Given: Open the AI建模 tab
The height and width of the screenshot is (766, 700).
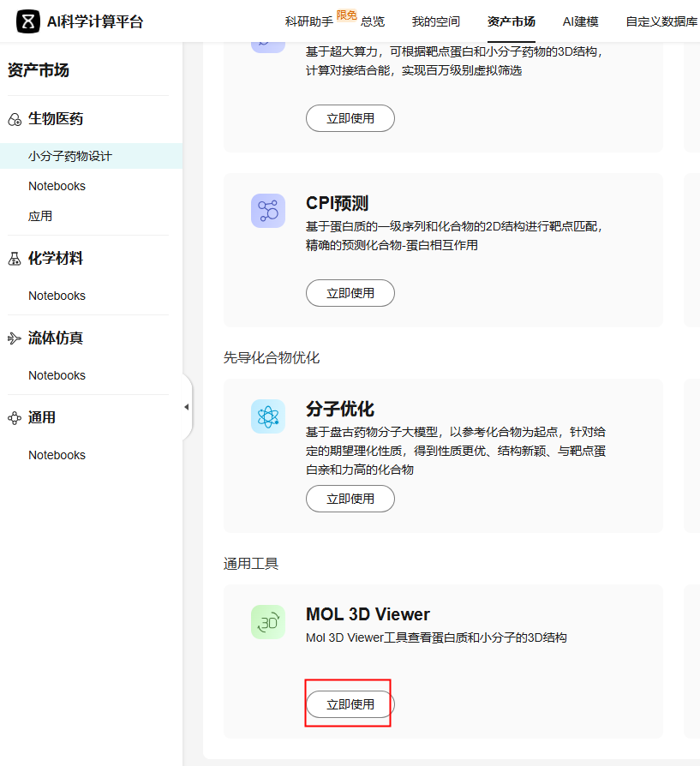Looking at the screenshot, I should [x=580, y=21].
